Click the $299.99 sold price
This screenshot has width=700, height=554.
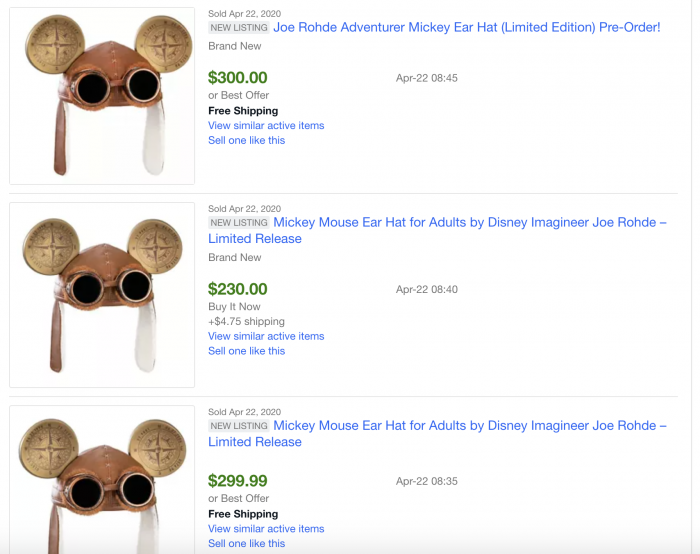point(238,481)
